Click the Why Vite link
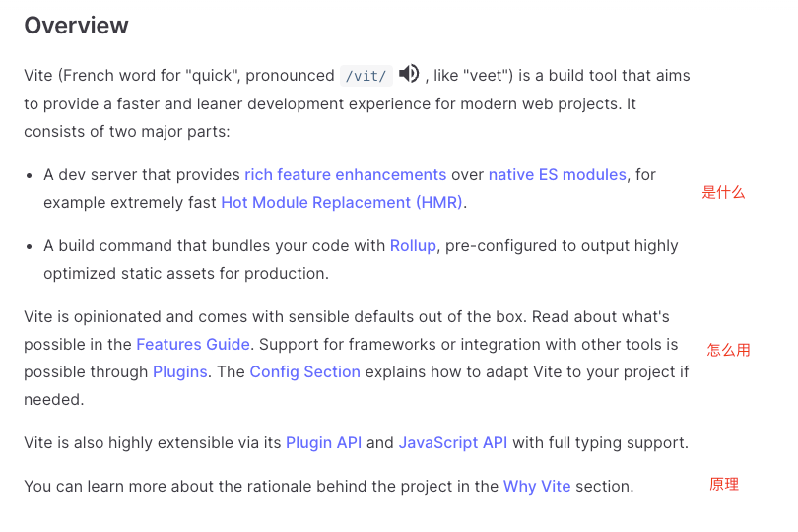The width and height of the screenshot is (798, 532). pyautogui.click(x=536, y=486)
